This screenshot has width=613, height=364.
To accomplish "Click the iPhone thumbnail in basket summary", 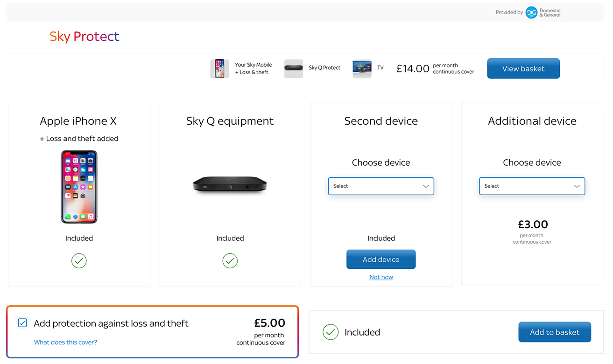I will pos(219,69).
